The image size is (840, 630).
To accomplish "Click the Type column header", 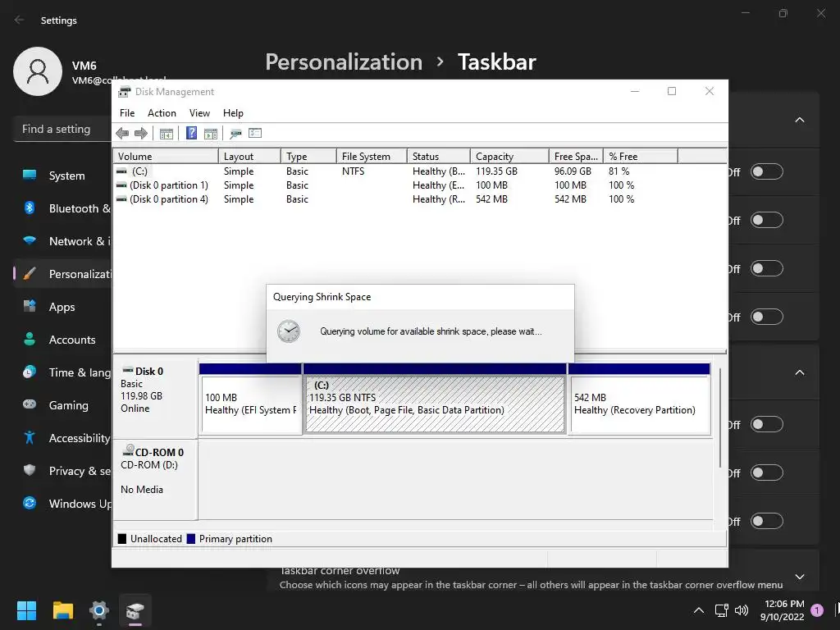I will point(308,157).
